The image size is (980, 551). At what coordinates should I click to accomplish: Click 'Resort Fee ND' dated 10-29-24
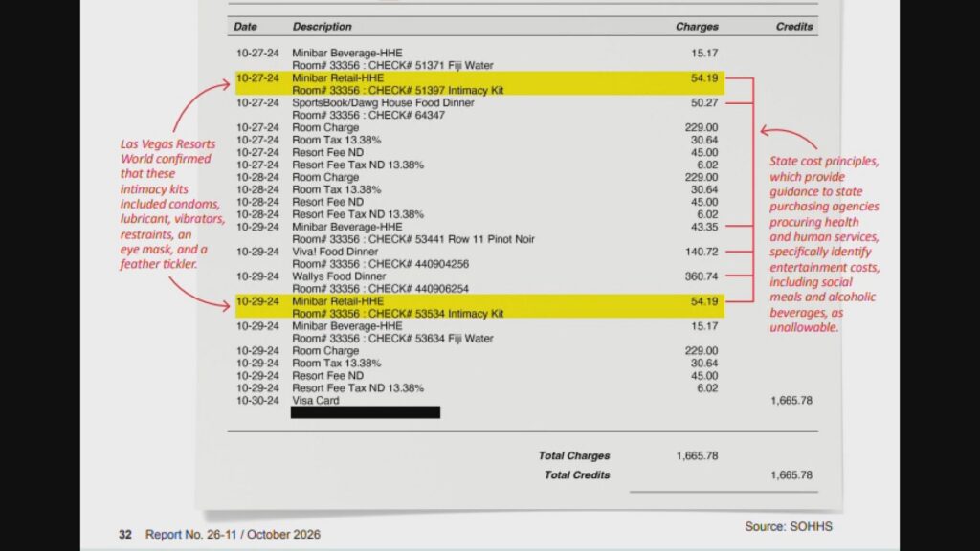pyautogui.click(x=327, y=376)
